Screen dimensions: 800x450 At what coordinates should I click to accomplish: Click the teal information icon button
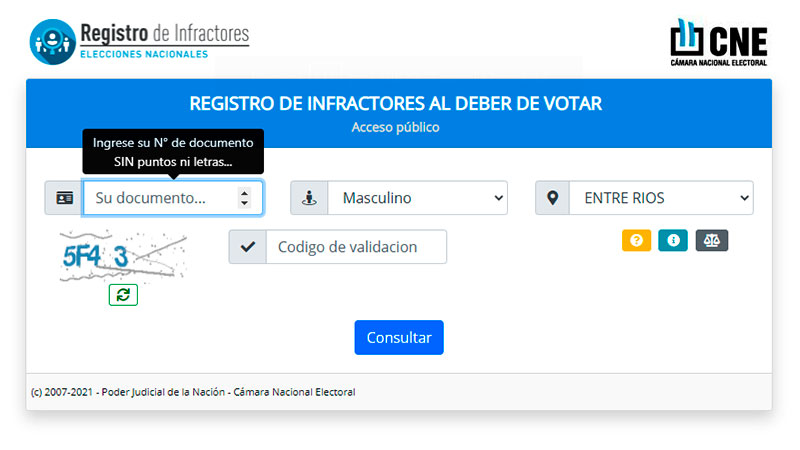coord(673,240)
